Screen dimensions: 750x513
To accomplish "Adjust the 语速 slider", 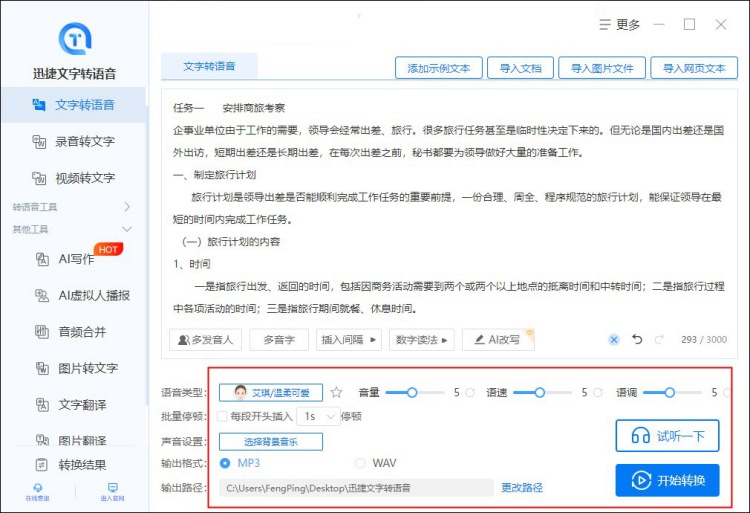I will 542,393.
